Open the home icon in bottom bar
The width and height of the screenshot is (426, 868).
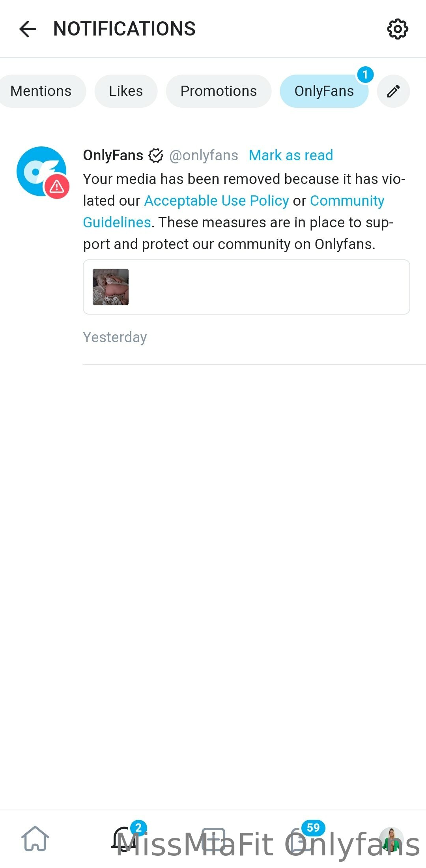pos(35,839)
